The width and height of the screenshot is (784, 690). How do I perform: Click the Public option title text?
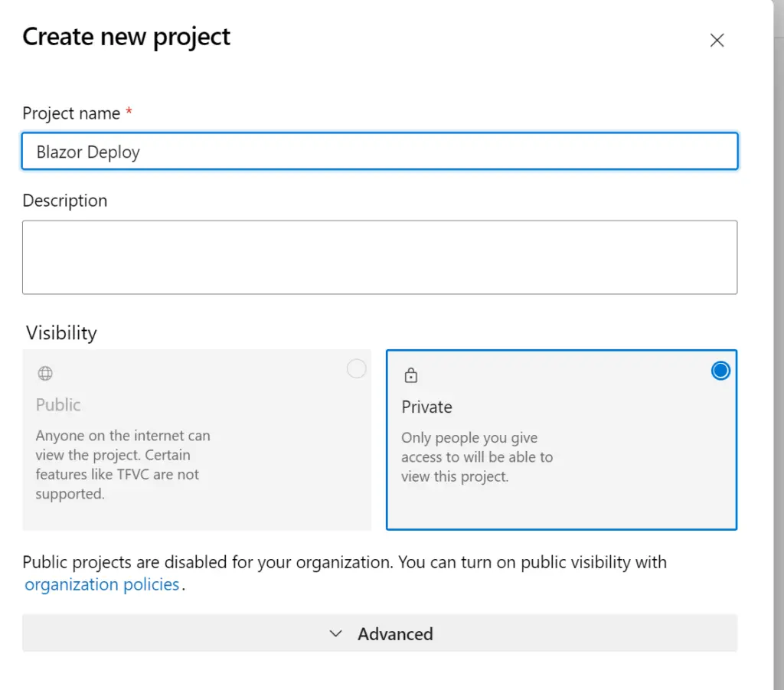click(58, 404)
